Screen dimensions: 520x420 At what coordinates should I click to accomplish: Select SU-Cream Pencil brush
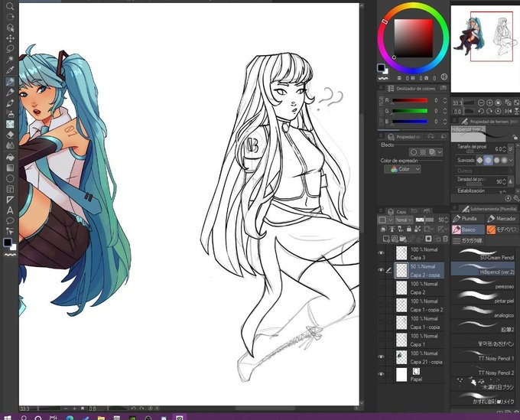tap(483, 254)
